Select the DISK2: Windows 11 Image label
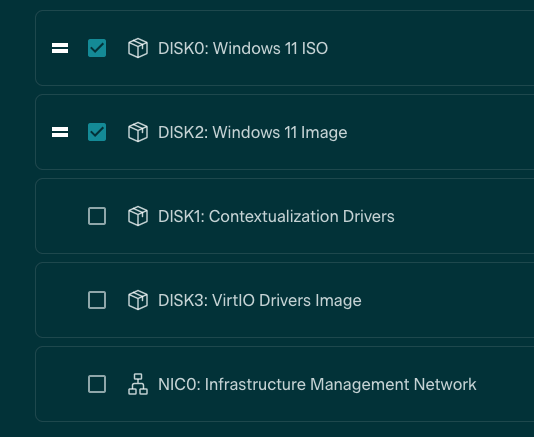Image resolution: width=534 pixels, height=437 pixels. click(x=252, y=132)
